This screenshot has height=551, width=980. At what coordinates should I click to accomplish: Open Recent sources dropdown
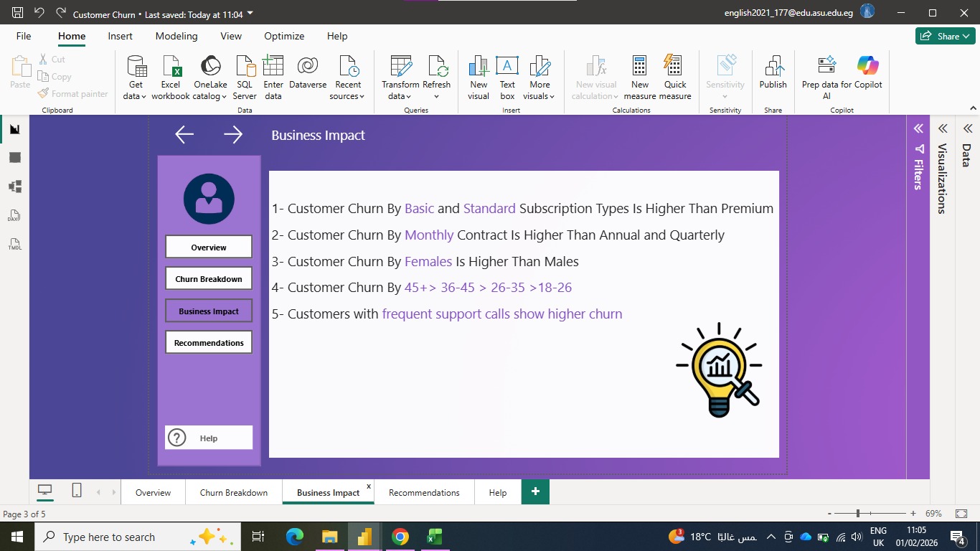[x=348, y=77]
